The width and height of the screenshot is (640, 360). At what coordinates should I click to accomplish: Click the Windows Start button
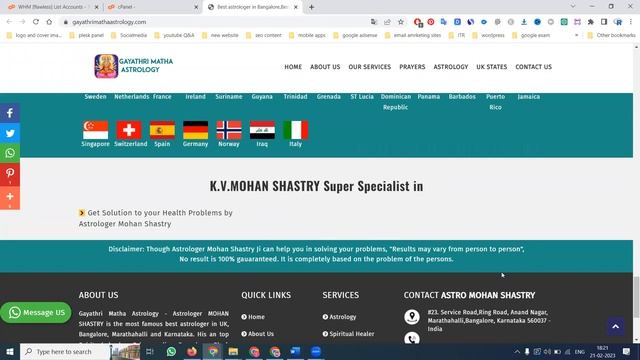pos(10,351)
